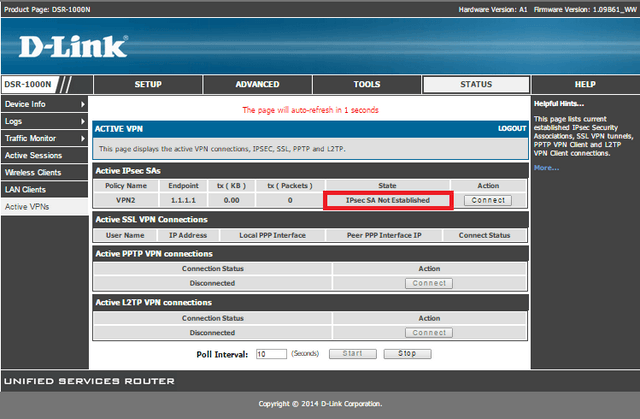Select Traffic Monitor in sidebar
The width and height of the screenshot is (640, 419).
44,139
